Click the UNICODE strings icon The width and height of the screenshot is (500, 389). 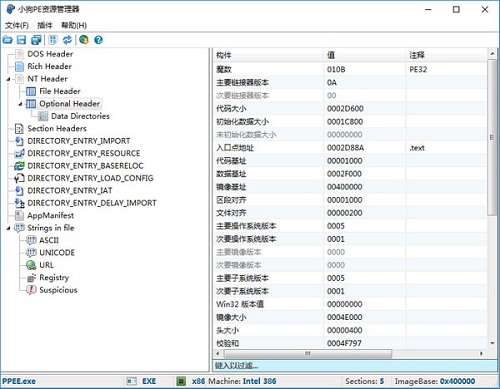[x=31, y=252]
